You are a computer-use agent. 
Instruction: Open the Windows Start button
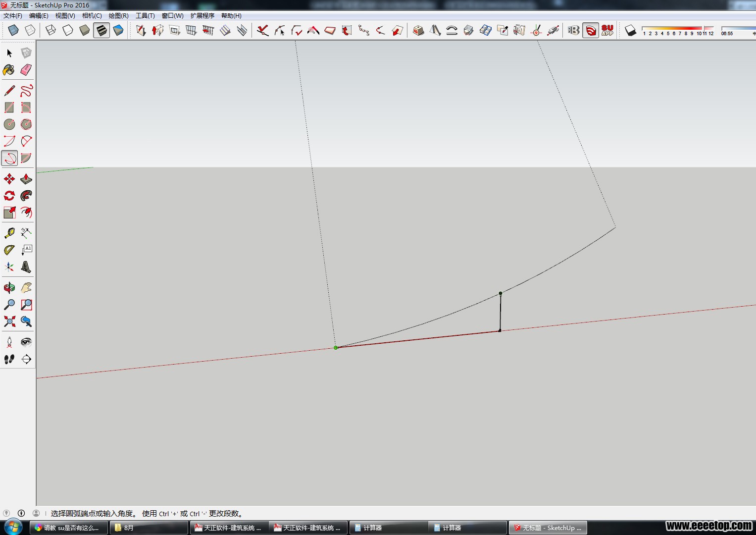pos(13,527)
